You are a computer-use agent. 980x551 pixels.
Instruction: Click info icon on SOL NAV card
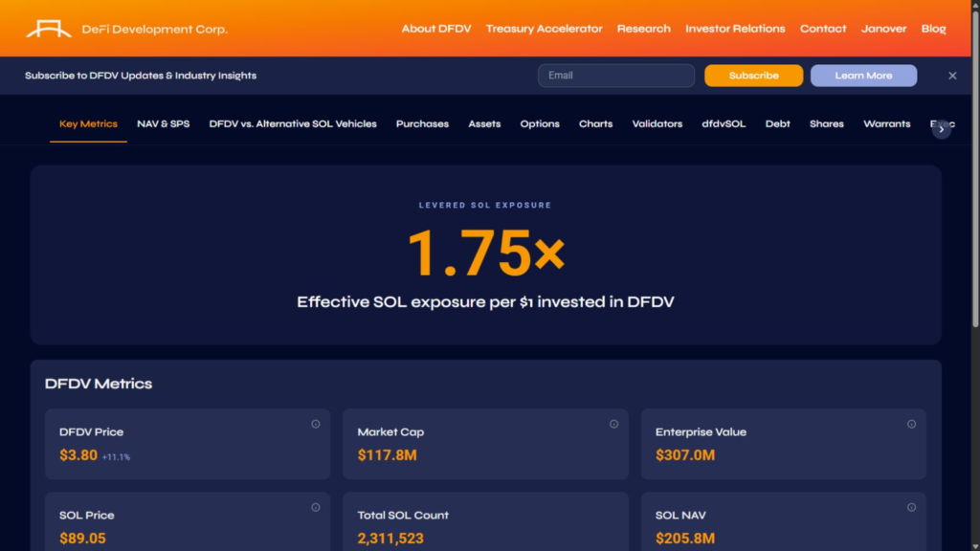coord(911,507)
